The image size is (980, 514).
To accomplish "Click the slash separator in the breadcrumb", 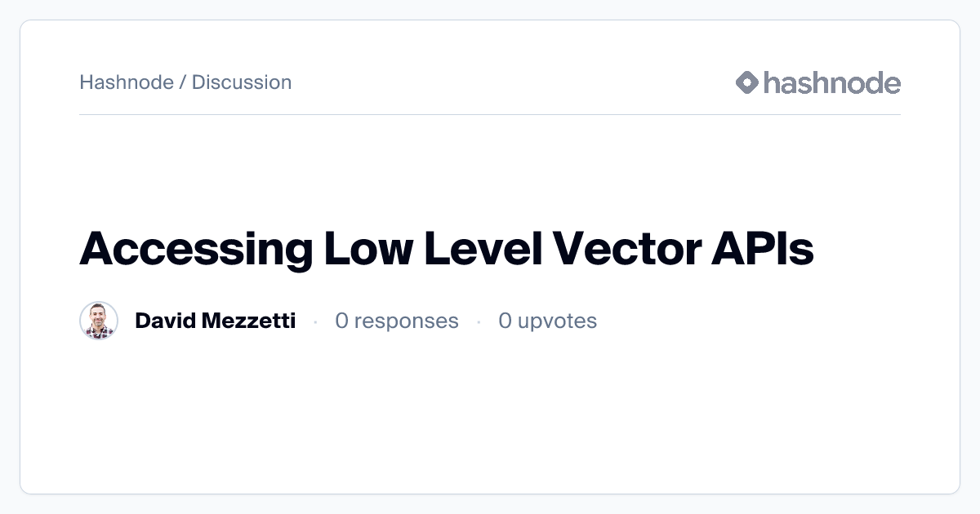I will click(x=183, y=82).
